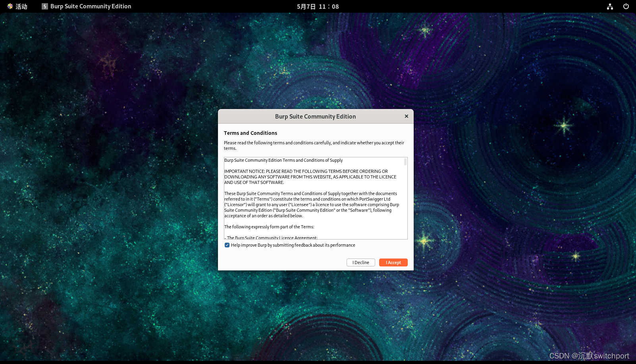Click the 'Burp Suite Community Edition Terms and Conditions of Supply' line

283,160
